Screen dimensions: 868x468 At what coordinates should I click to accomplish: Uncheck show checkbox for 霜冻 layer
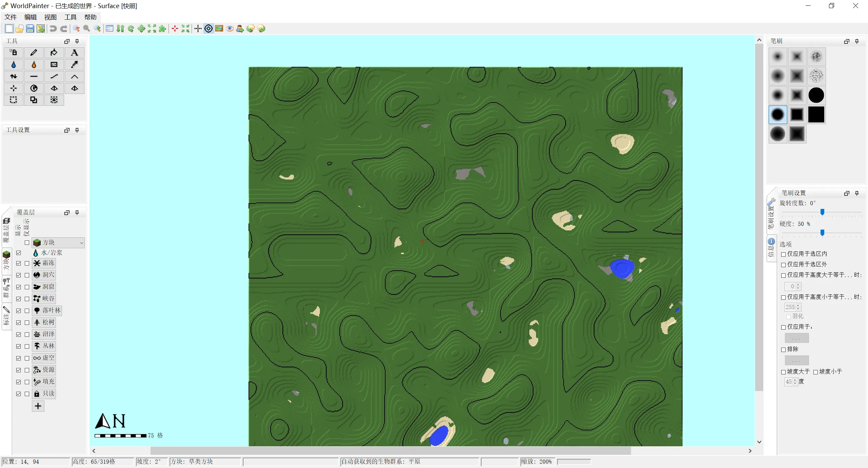(x=19, y=264)
